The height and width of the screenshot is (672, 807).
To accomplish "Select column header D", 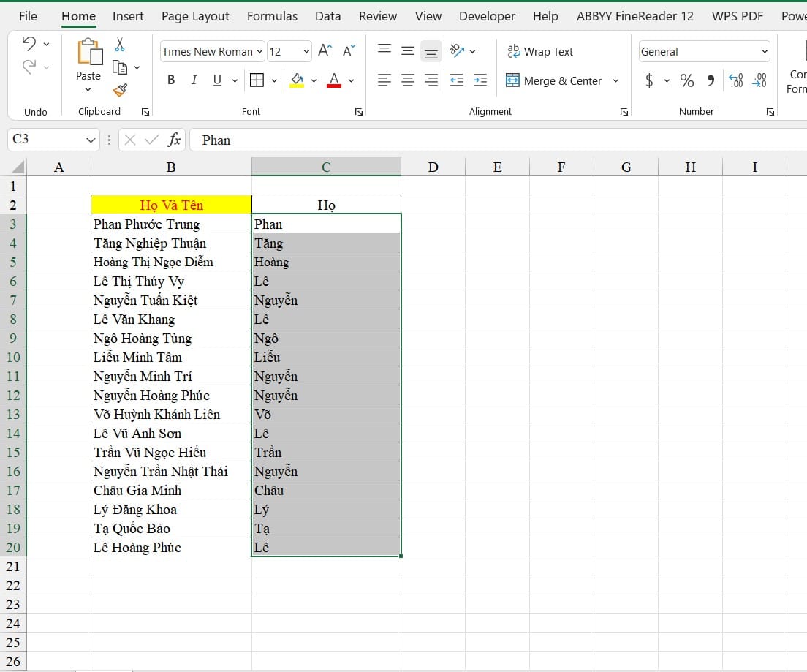I will pyautogui.click(x=433, y=167).
